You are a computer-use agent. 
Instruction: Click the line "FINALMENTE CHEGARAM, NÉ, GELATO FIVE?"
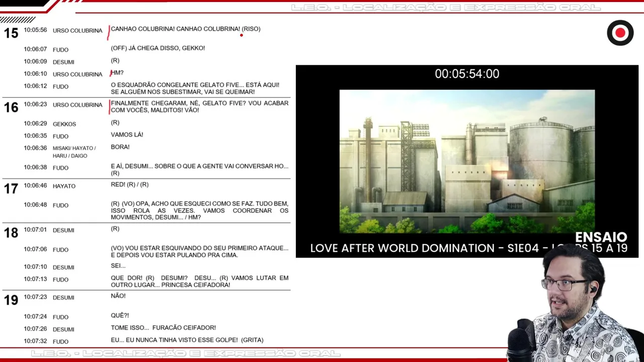[200, 107]
